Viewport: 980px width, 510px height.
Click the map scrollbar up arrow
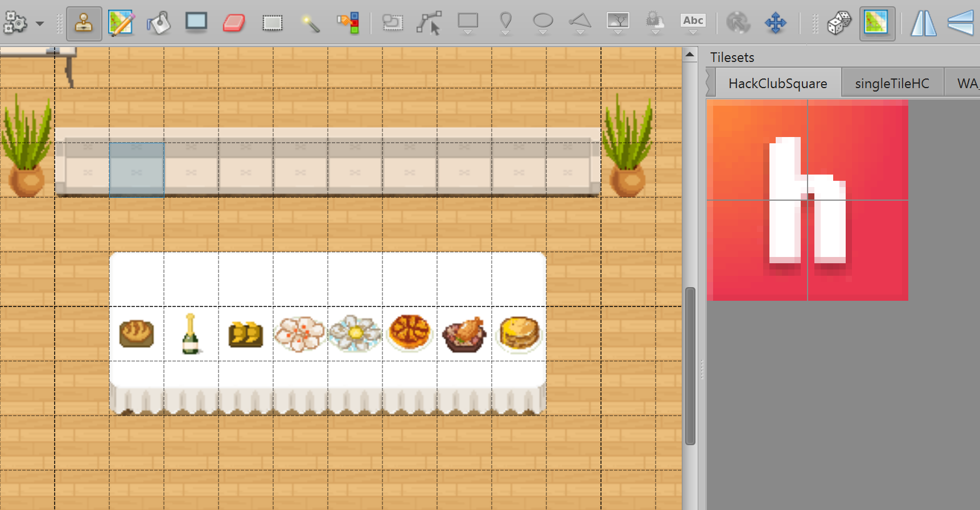(690, 55)
